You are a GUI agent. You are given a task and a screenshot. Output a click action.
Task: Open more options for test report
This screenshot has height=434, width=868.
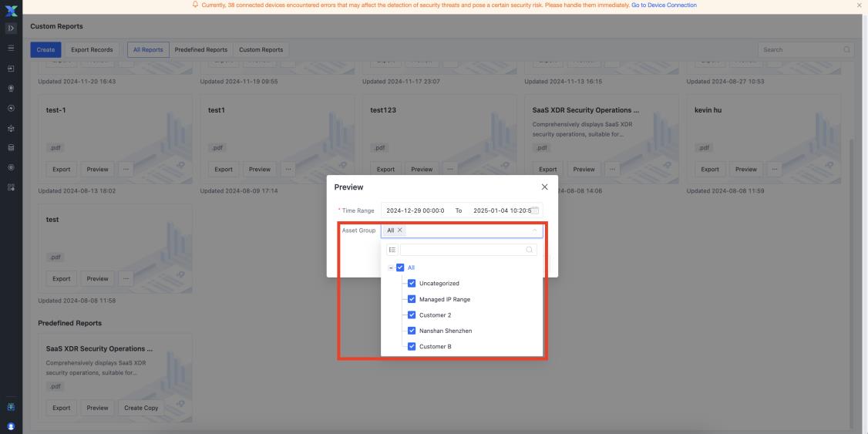coord(126,279)
